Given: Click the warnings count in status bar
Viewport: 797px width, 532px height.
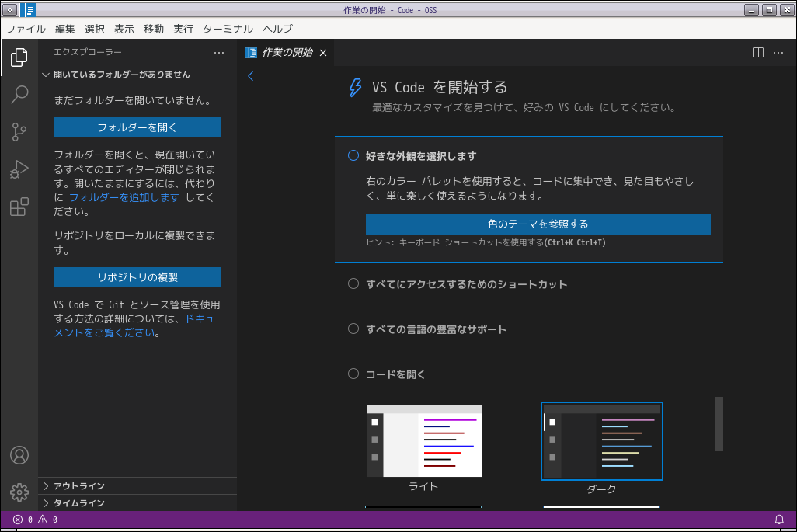Looking at the screenshot, I should 48,520.
